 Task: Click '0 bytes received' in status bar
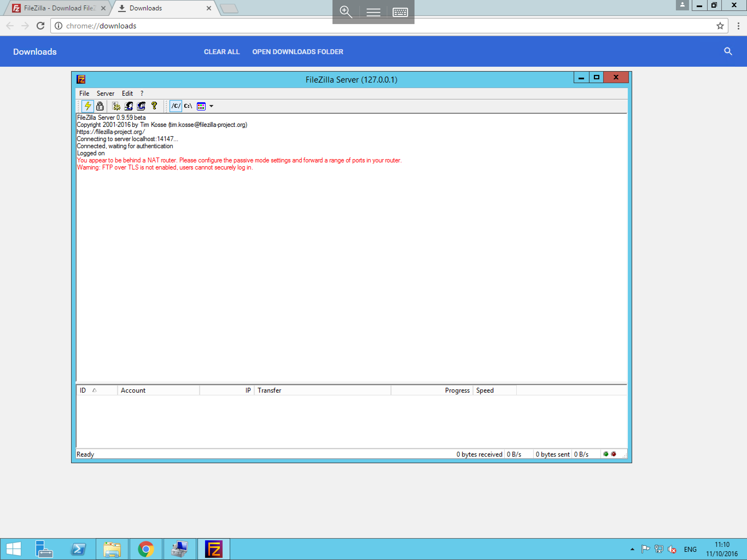click(x=479, y=454)
